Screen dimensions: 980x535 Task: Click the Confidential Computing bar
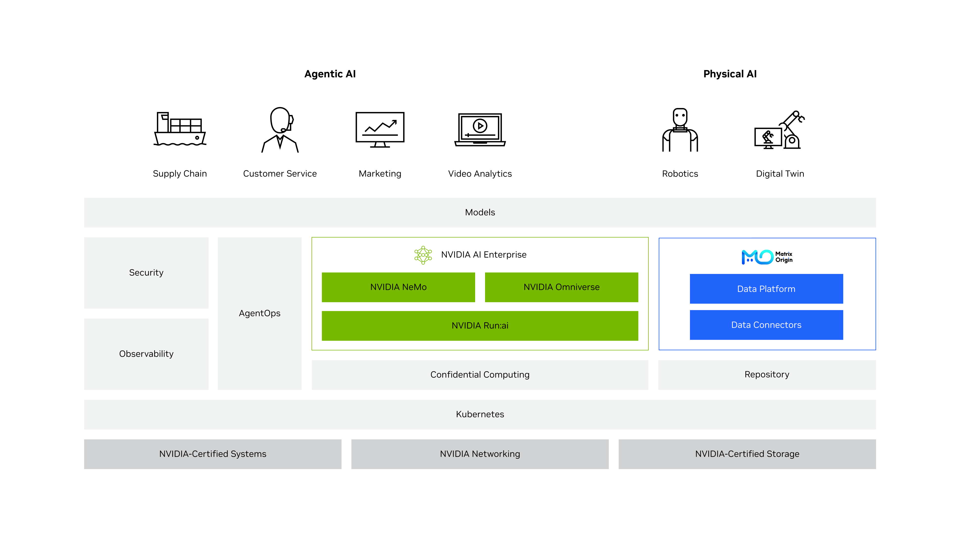tap(480, 375)
